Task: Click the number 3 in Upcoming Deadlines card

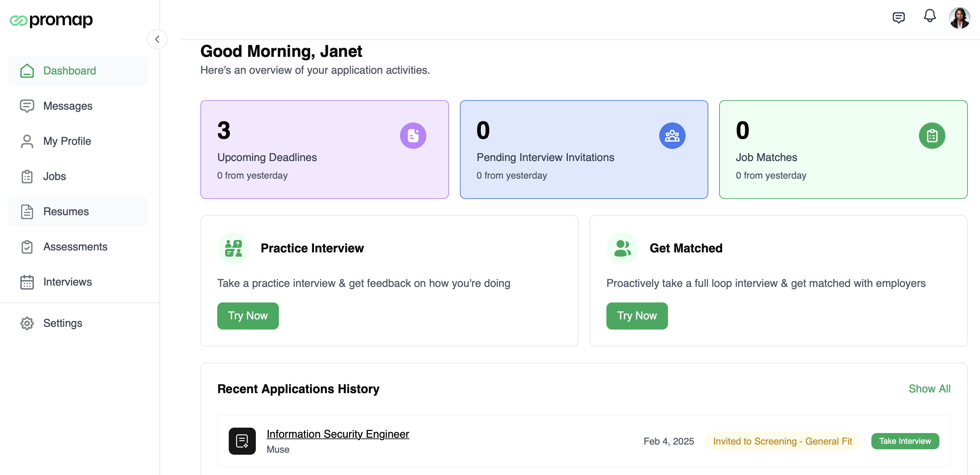Action: tap(224, 131)
